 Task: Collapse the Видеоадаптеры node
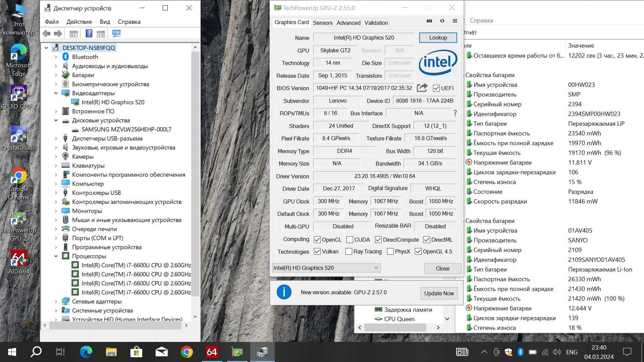coord(56,93)
